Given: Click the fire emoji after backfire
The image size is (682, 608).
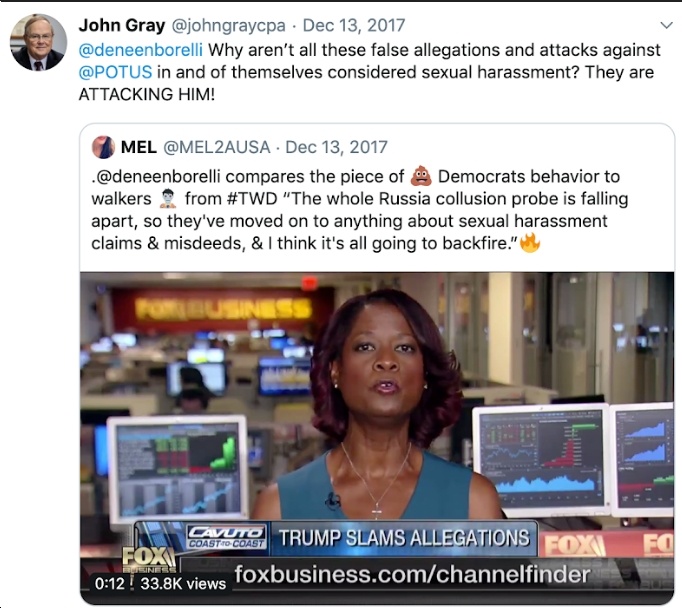Looking at the screenshot, I should (530, 243).
